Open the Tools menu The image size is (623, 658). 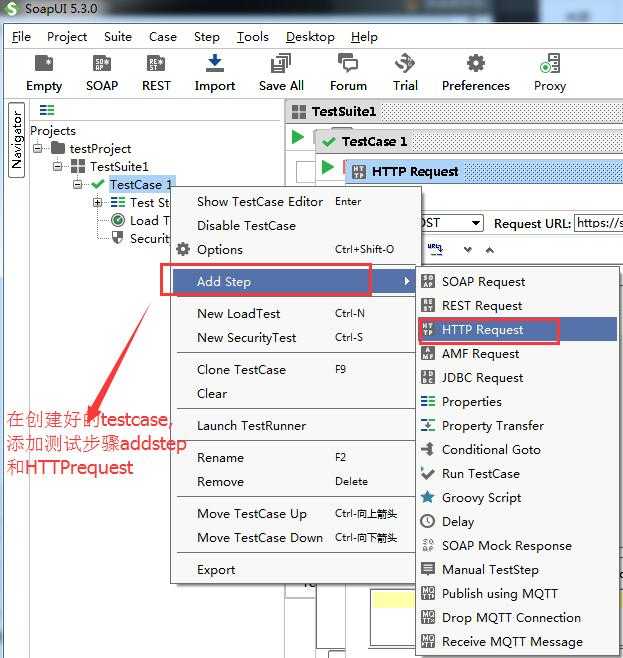coord(253,37)
